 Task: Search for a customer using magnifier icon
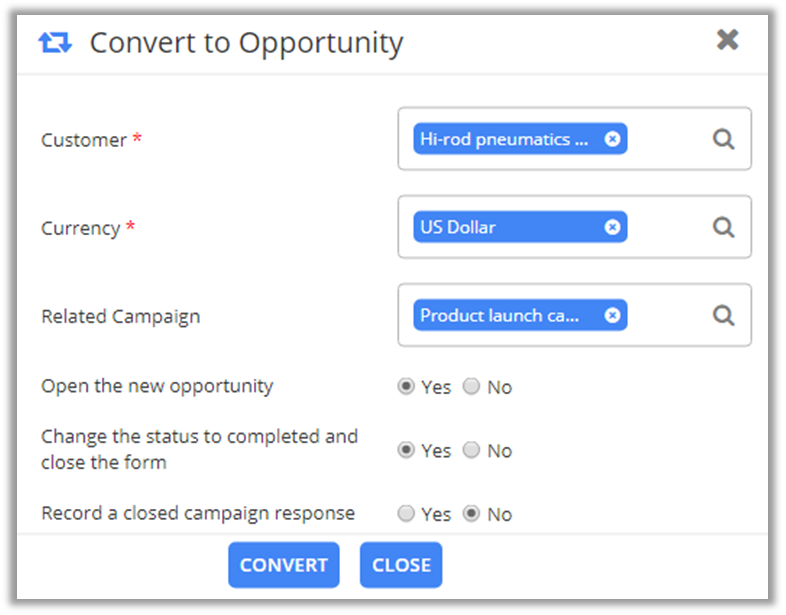click(x=724, y=139)
